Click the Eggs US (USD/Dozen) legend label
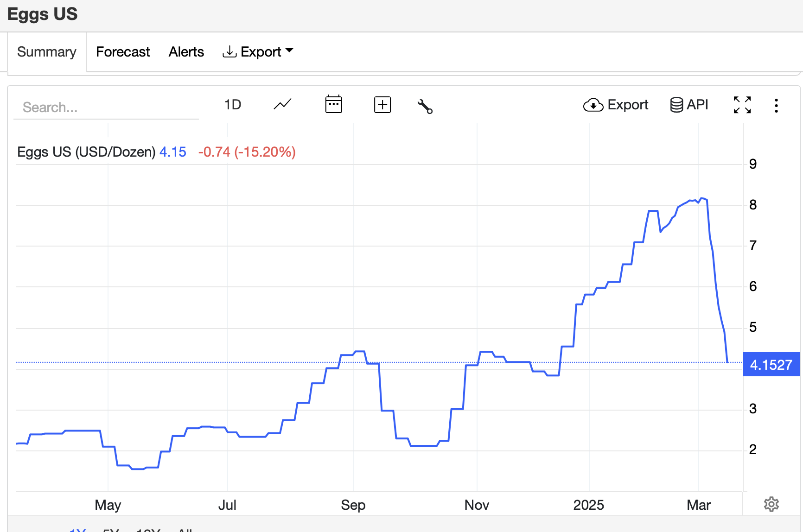The image size is (803, 532). pyautogui.click(x=86, y=152)
